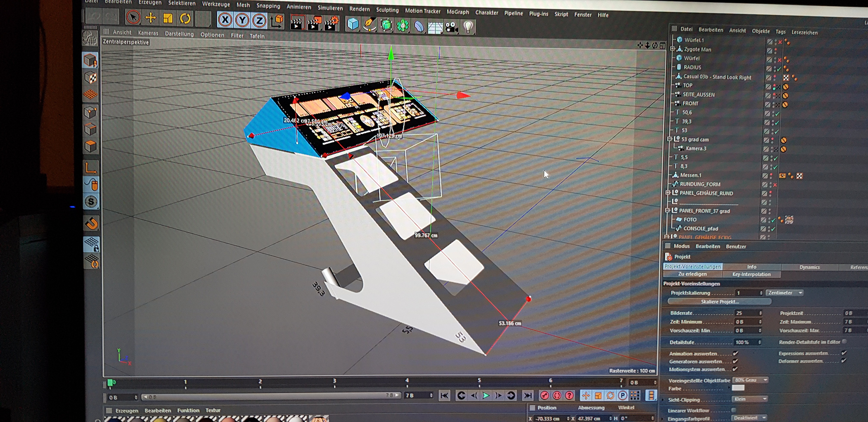The image size is (868, 422).
Task: Click the light bulb Light object icon
Action: 468,27
